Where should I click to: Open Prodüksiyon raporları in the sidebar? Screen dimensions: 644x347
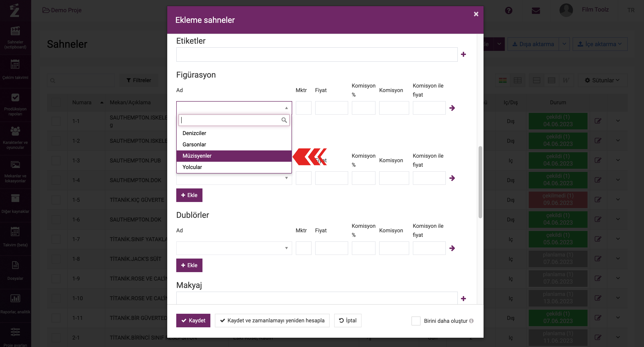pos(15,105)
